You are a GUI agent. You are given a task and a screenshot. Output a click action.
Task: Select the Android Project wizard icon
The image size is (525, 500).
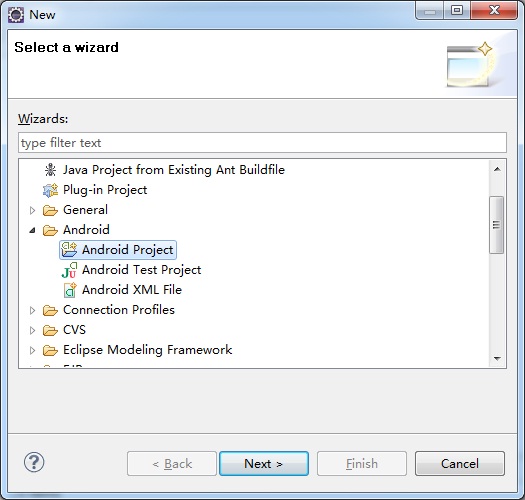point(69,250)
